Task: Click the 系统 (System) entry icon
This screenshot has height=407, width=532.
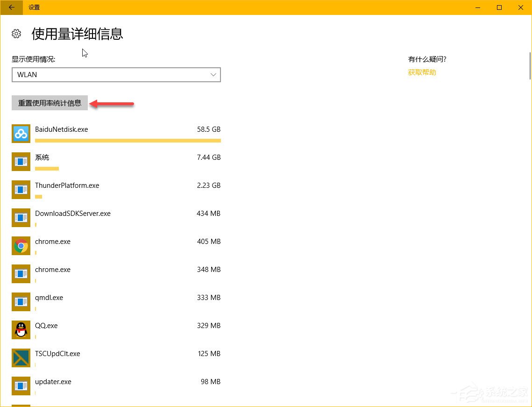Action: coord(21,162)
